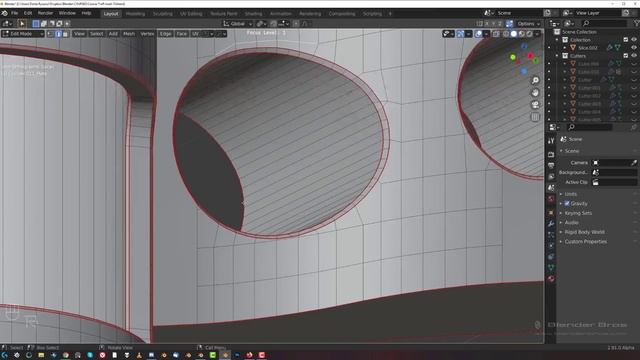Open the pivot point dropdown
Screen dimensions: 640x360
(x=261, y=24)
